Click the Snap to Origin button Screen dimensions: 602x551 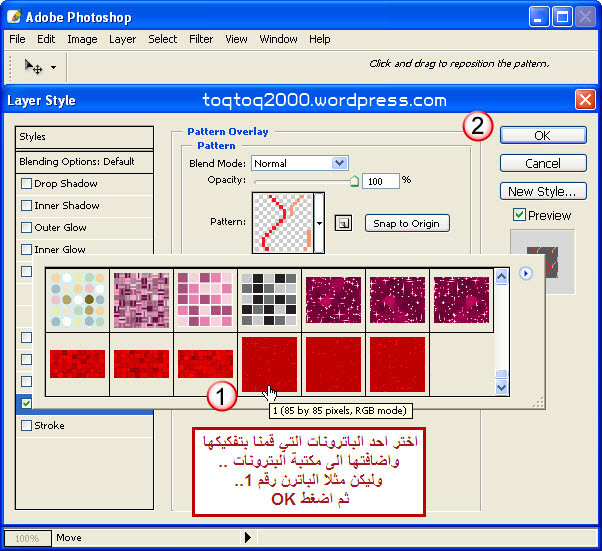click(405, 223)
